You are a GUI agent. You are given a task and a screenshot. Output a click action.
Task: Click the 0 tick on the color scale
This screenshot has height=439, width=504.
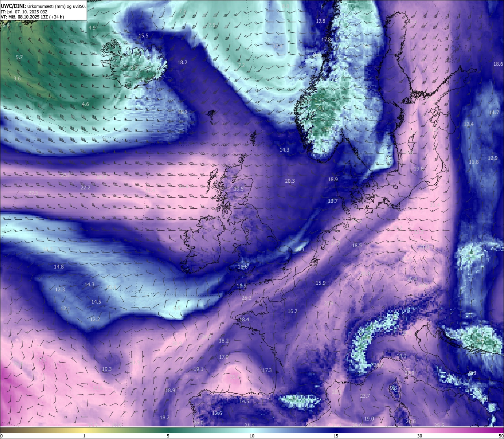pos(2,436)
